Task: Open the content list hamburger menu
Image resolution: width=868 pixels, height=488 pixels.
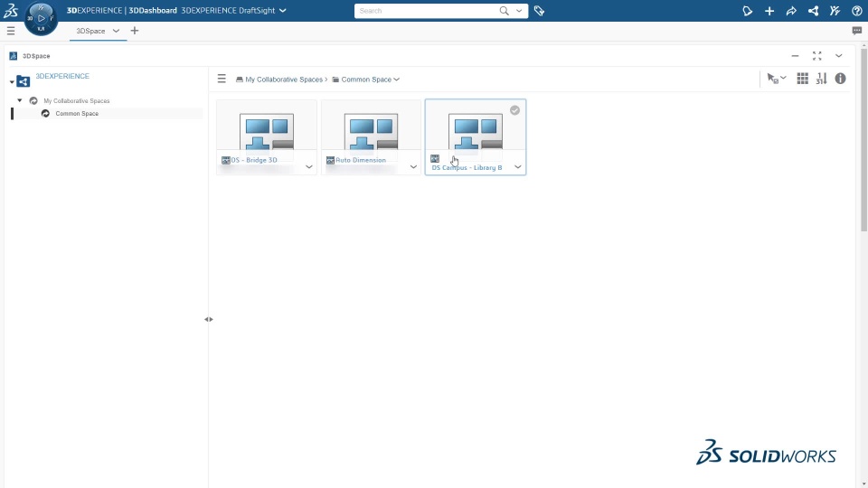Action: [x=222, y=79]
